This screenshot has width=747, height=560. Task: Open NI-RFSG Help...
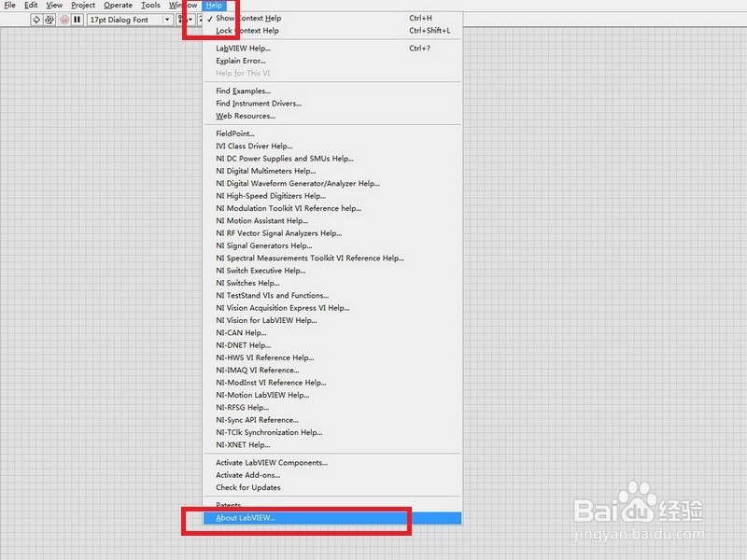(x=332, y=407)
